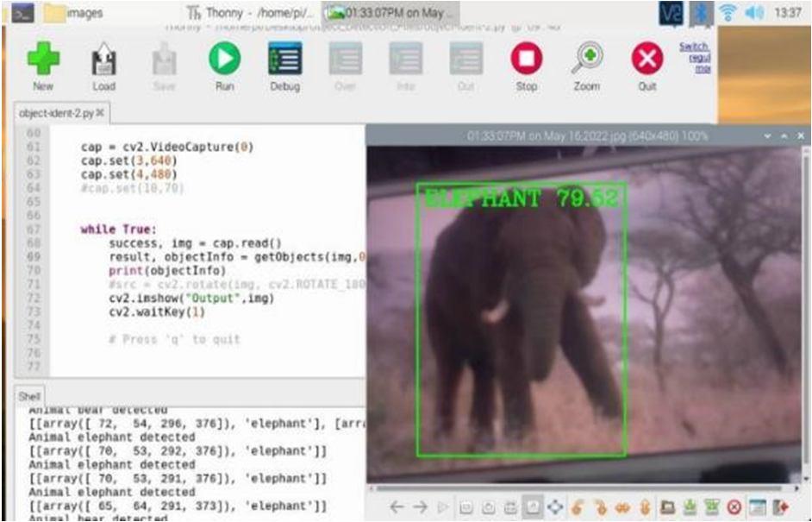The width and height of the screenshot is (812, 522).
Task: Close the object-ident-2.py tab
Action: tap(100, 112)
